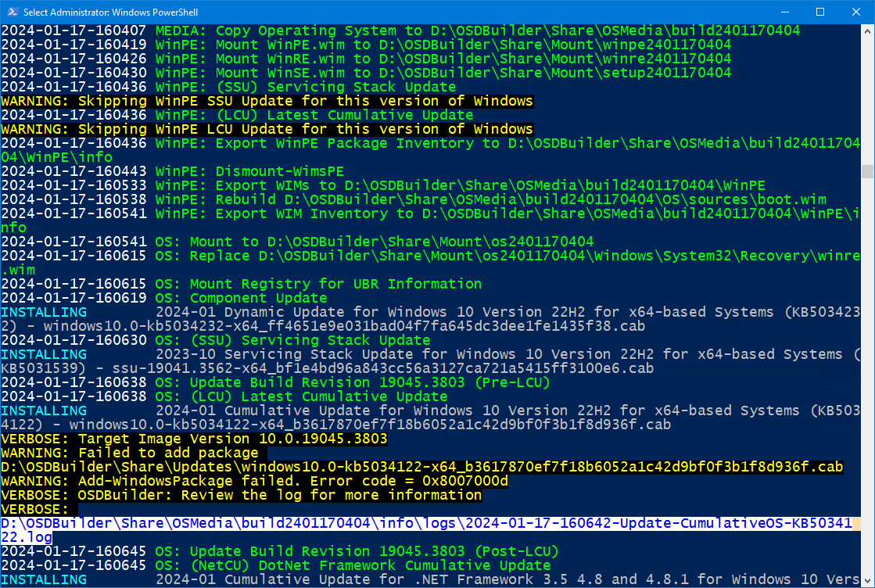Click the 'Mount WinPE.wim' line
Viewport: 875px width, 588px height.
(366, 45)
